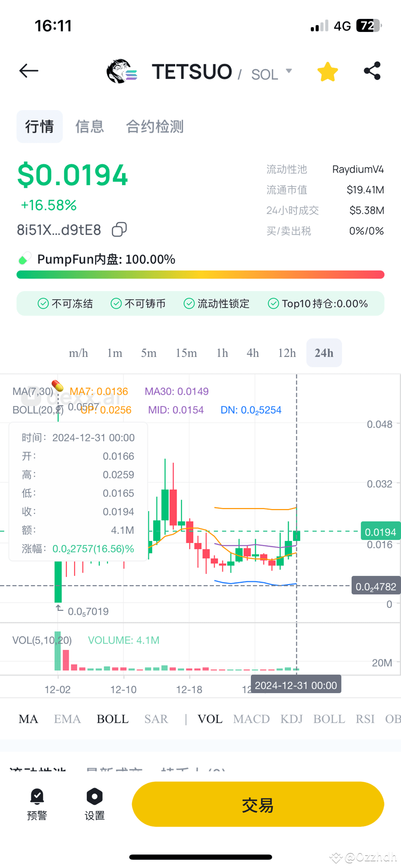Viewport: 401px width, 868px height.
Task: Tap the shortened address 8i51X...d9tE8
Action: 59,230
